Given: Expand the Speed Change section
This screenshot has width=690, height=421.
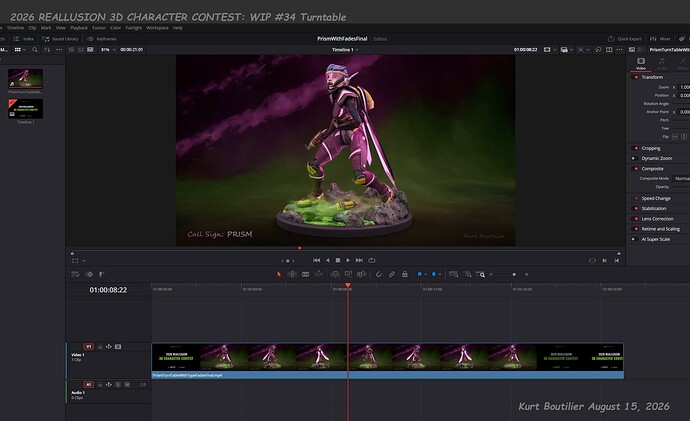Looking at the screenshot, I should (656, 198).
